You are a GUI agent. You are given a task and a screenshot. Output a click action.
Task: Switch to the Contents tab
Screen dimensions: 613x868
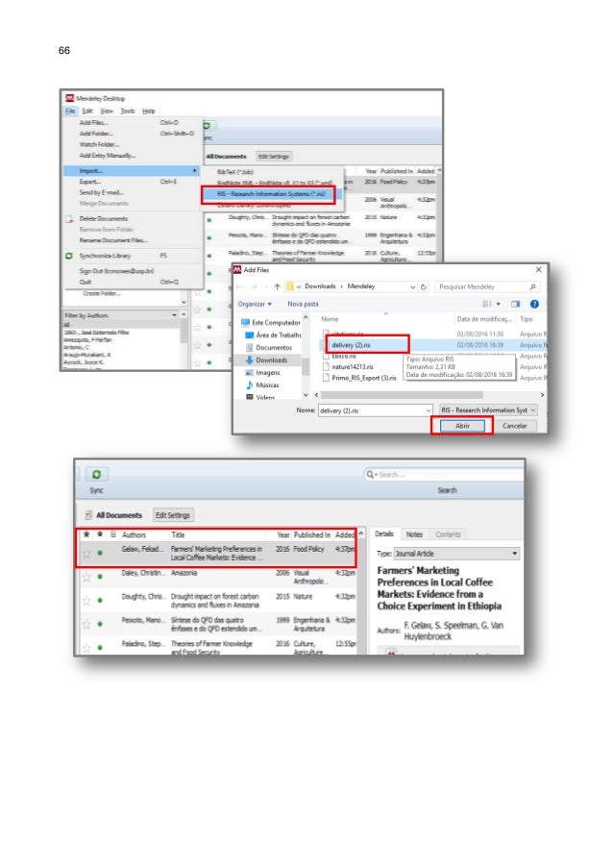(448, 534)
